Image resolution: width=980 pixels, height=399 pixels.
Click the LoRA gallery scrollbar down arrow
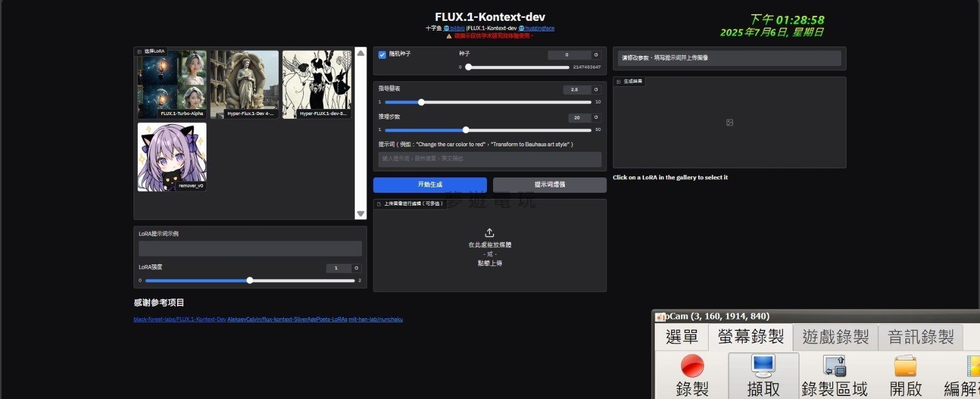[361, 214]
